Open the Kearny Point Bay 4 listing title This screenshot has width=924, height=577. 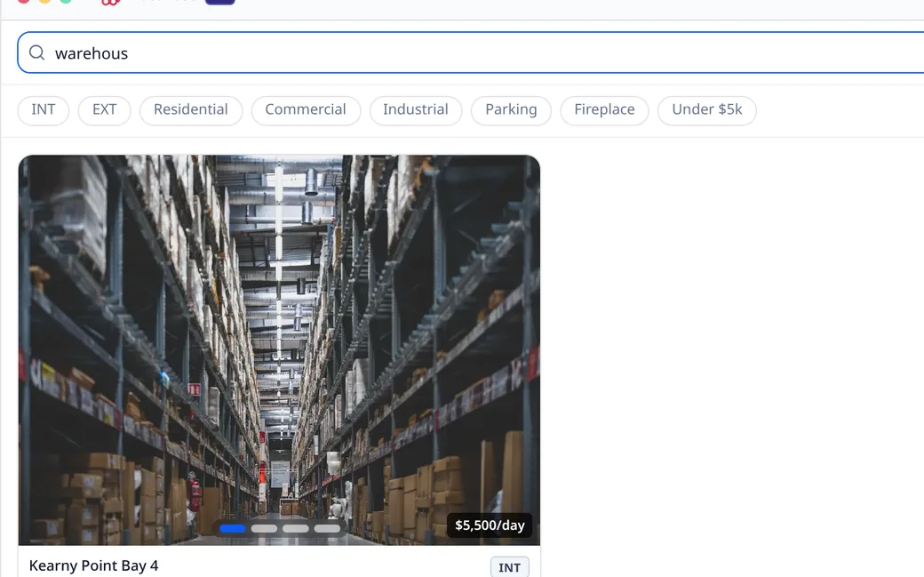93,565
